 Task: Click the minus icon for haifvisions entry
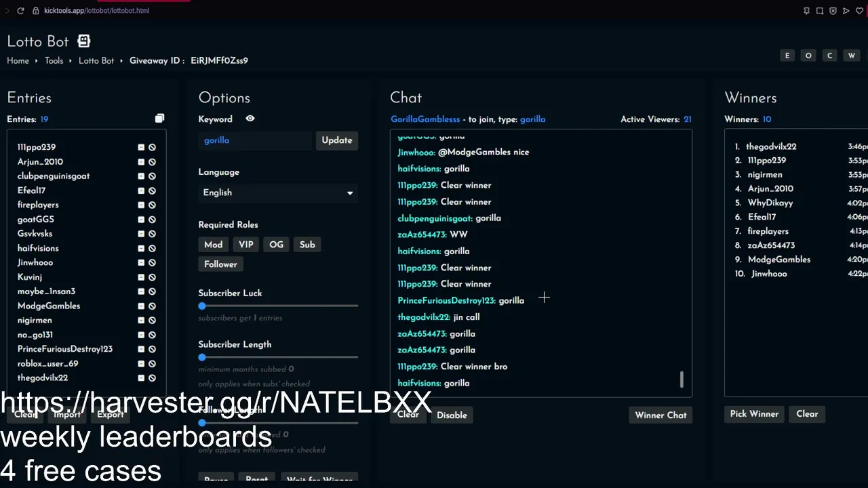click(x=141, y=248)
